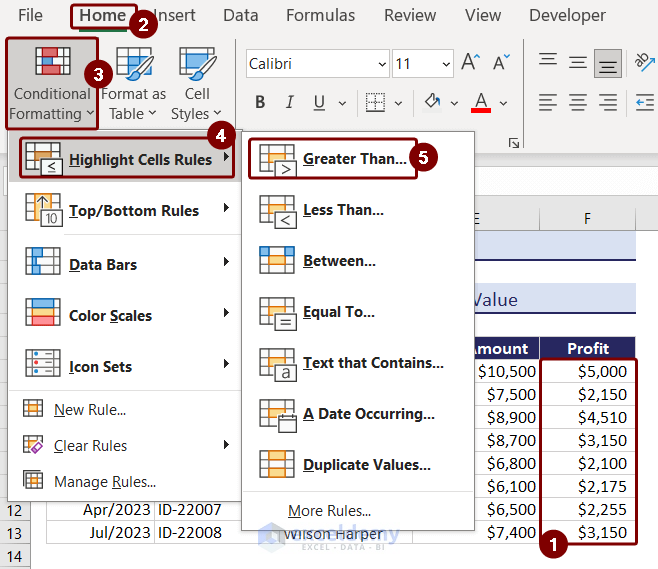Apply Bold formatting
Screen dimensions: 658x569
(x=260, y=102)
